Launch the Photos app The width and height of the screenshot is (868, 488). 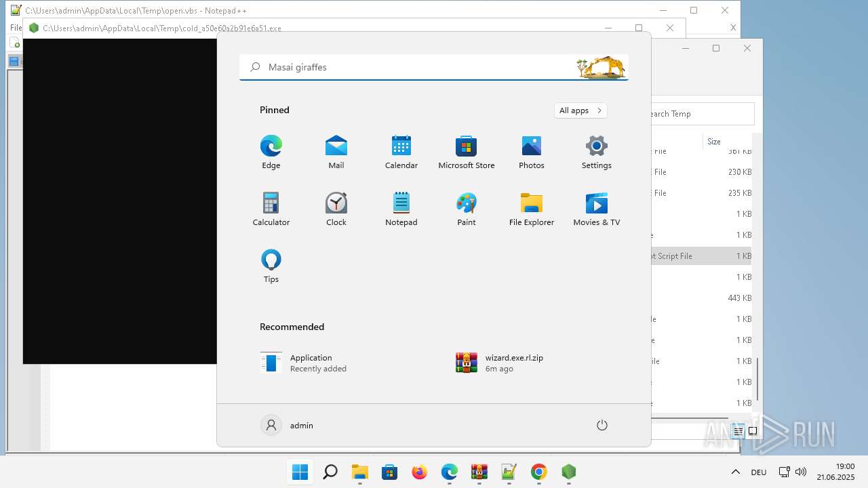(532, 152)
